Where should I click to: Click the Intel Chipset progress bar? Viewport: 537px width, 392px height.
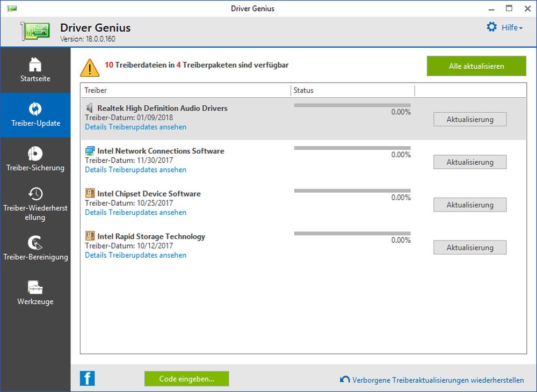point(352,191)
